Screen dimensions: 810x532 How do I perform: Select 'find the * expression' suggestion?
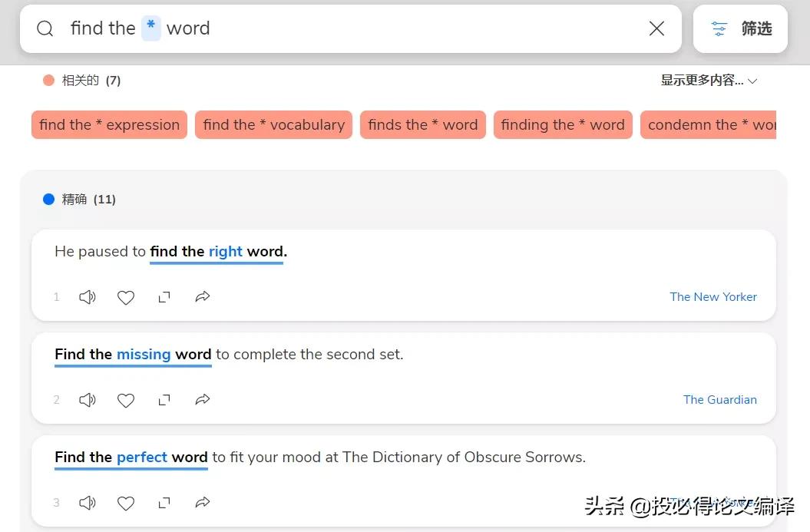[x=109, y=125]
